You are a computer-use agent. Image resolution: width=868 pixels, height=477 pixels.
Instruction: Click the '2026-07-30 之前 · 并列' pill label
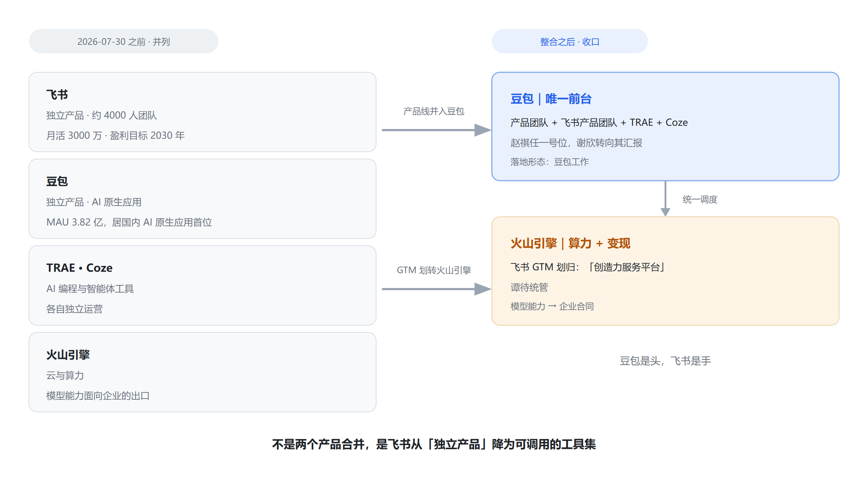[x=124, y=42]
